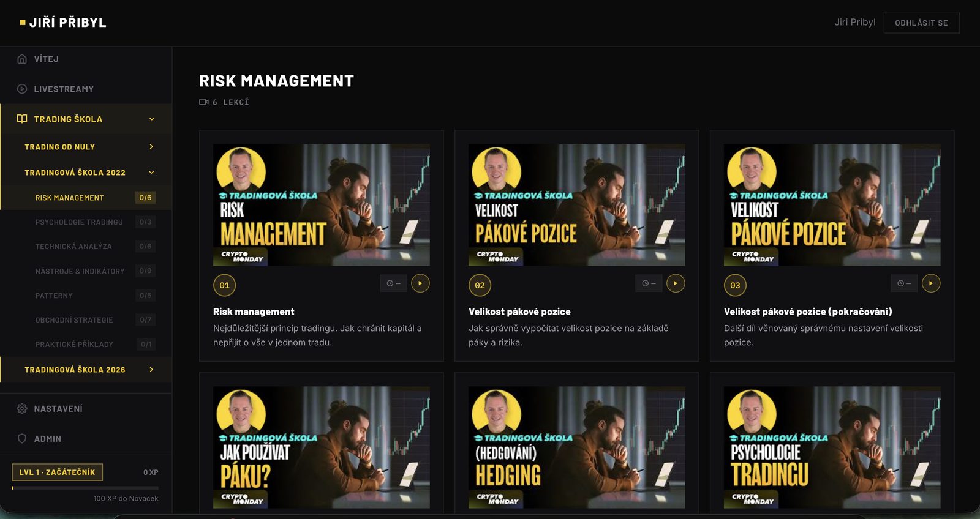Expand the Trading od nuly submenu arrow
This screenshot has height=519, width=980.
[151, 147]
